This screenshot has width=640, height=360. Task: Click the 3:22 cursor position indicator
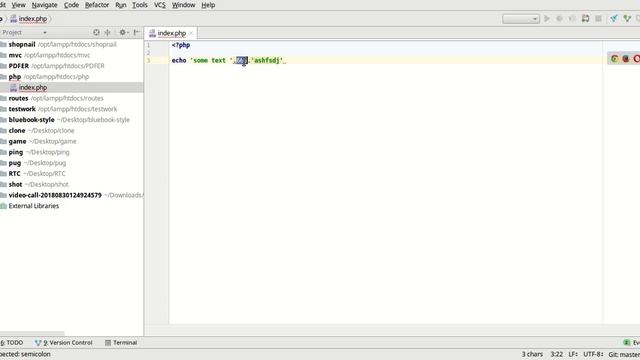(x=556, y=354)
